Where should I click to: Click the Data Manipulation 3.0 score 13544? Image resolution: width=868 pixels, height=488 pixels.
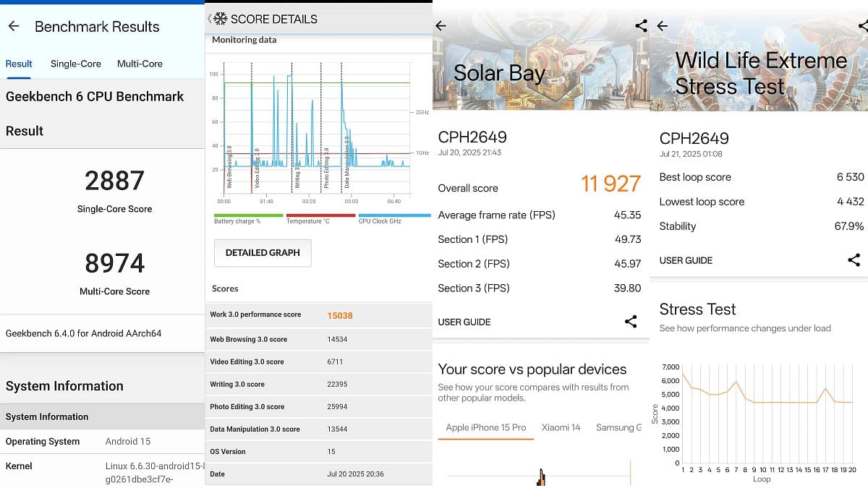(337, 429)
